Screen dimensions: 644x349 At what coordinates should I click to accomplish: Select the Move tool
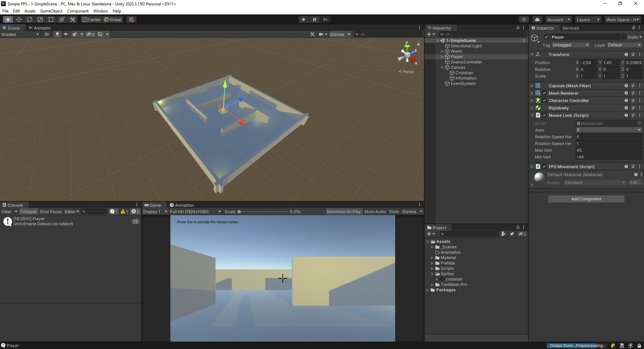click(x=19, y=19)
